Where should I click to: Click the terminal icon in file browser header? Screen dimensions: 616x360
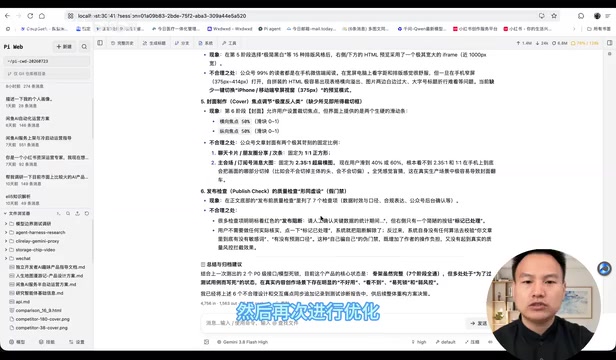pyautogui.click(x=59, y=213)
